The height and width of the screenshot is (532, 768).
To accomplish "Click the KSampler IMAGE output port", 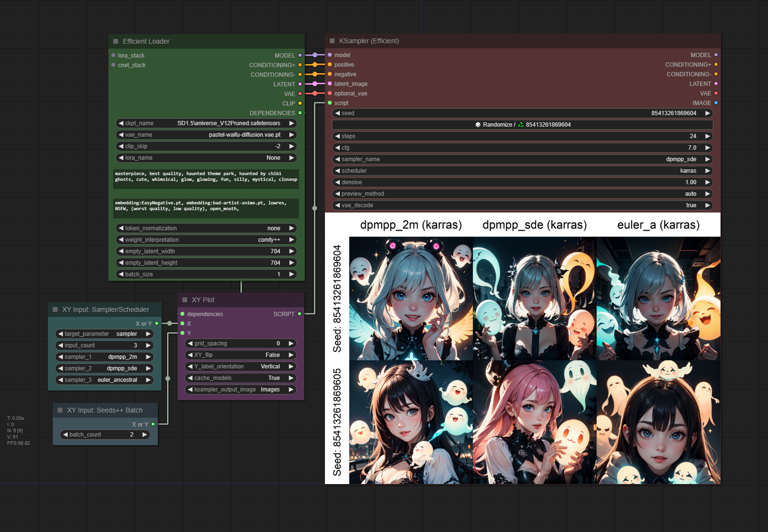I will click(x=716, y=103).
